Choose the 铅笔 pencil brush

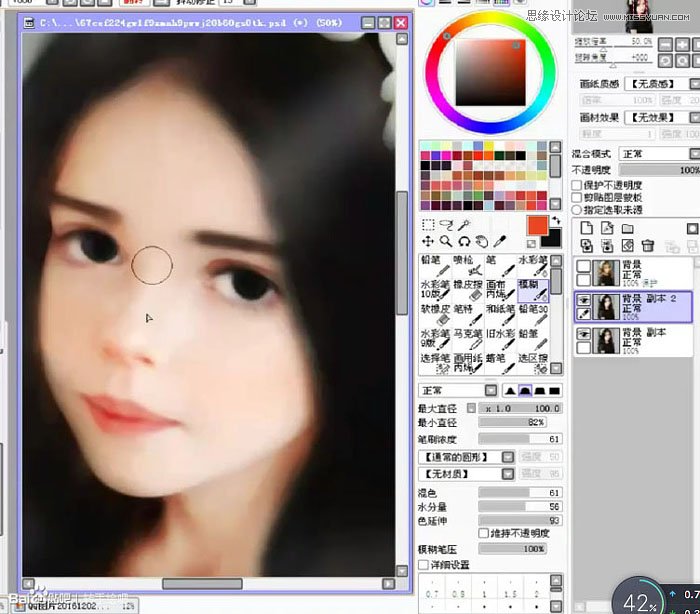click(435, 266)
